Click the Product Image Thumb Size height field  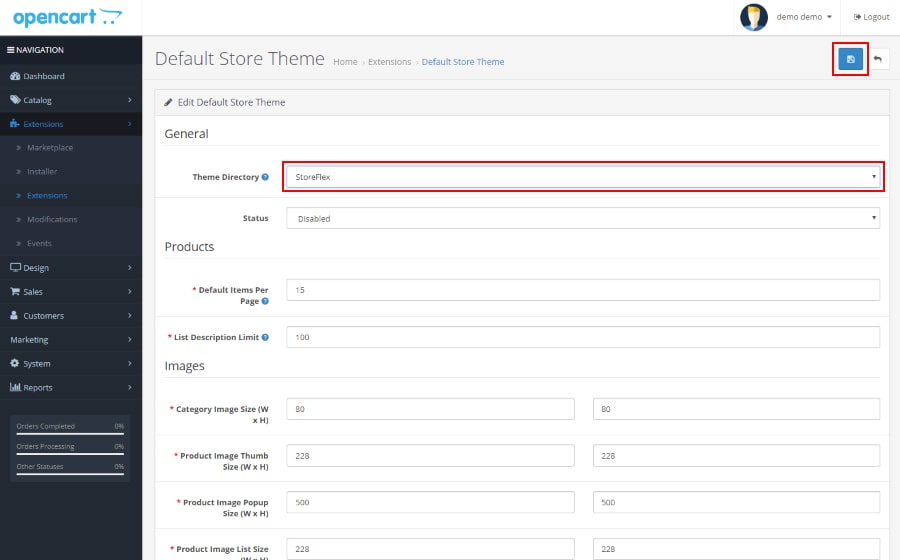click(736, 456)
